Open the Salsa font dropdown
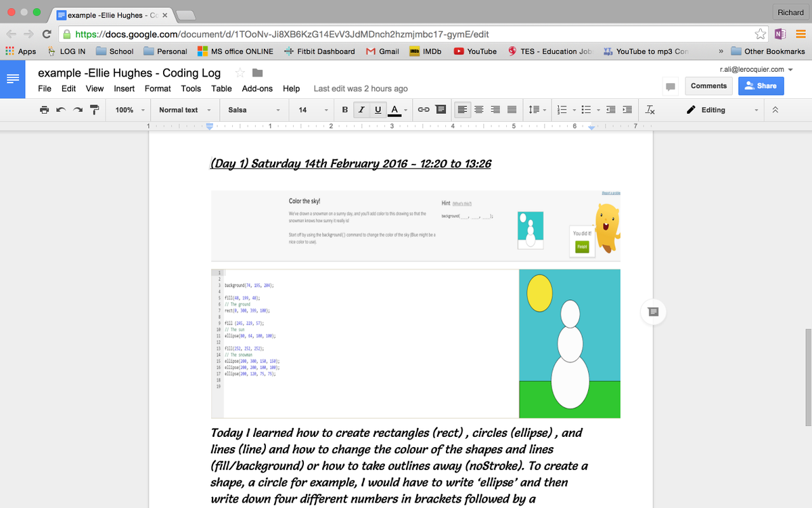 coord(254,110)
